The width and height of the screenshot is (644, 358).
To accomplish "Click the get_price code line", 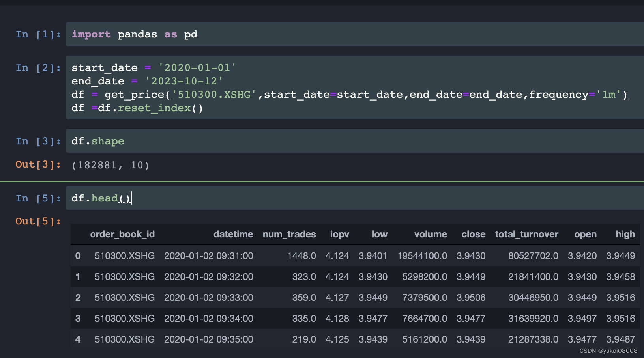I will [350, 95].
